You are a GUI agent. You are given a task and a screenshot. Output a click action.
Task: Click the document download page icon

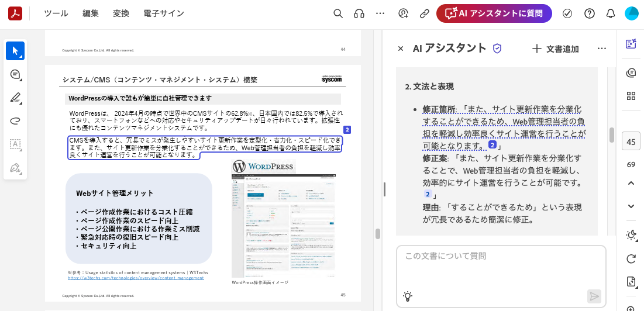[631, 281]
